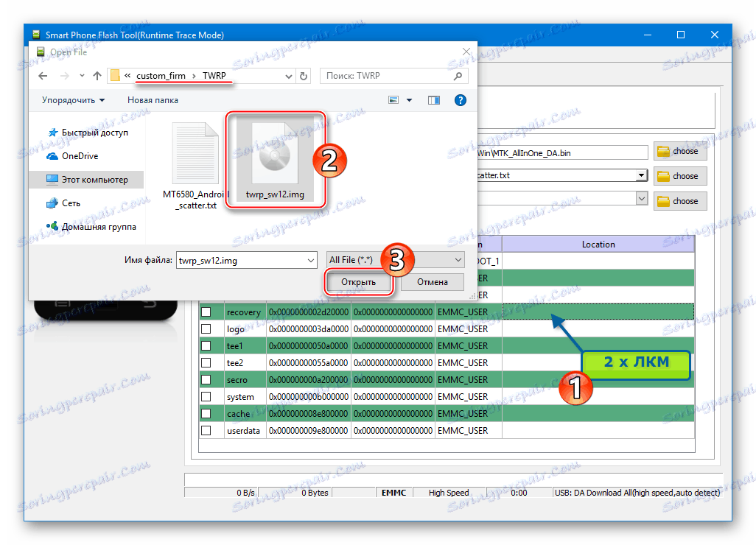
Task: Select Этот компьютер in the sidebar
Action: [x=87, y=180]
